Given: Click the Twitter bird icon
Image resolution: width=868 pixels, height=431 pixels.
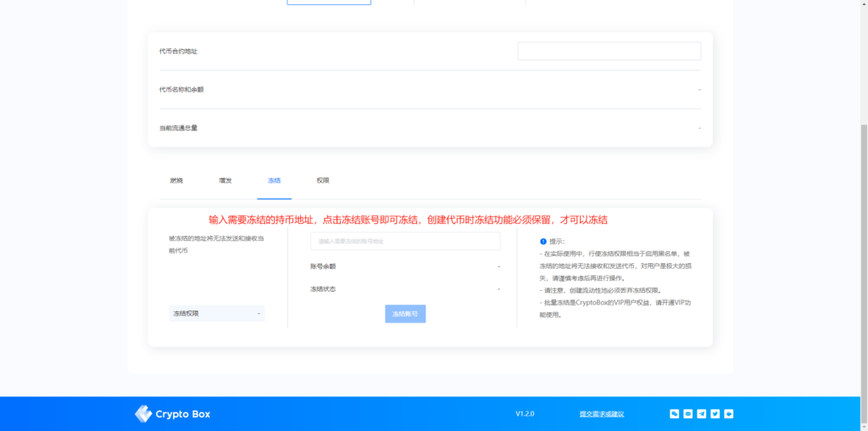Looking at the screenshot, I should (715, 414).
